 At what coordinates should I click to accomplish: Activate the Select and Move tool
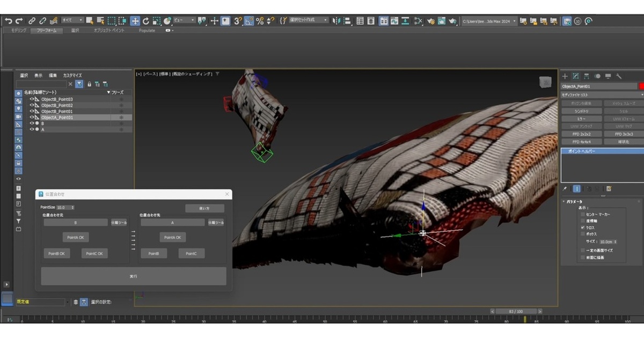(x=135, y=20)
